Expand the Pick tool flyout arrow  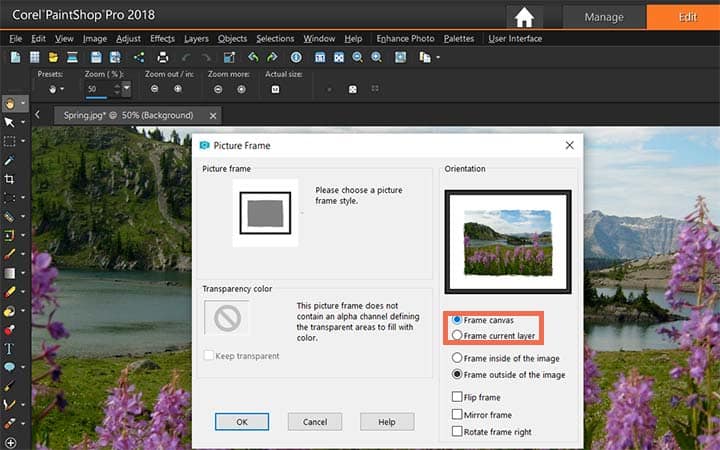pyautogui.click(x=23, y=123)
